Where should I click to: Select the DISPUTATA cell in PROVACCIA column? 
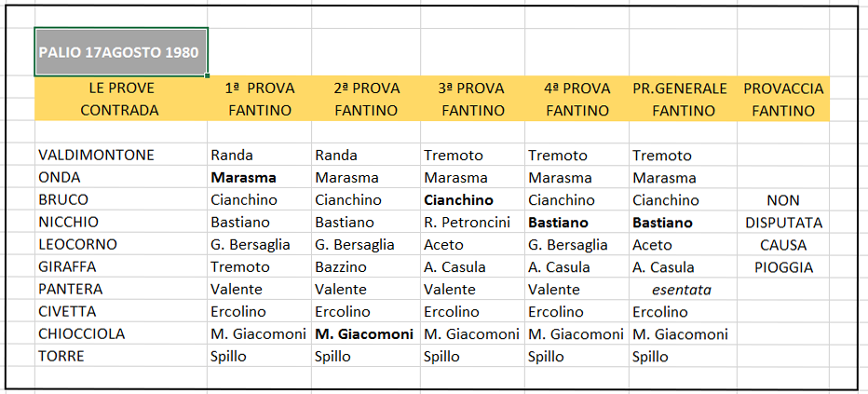(783, 223)
